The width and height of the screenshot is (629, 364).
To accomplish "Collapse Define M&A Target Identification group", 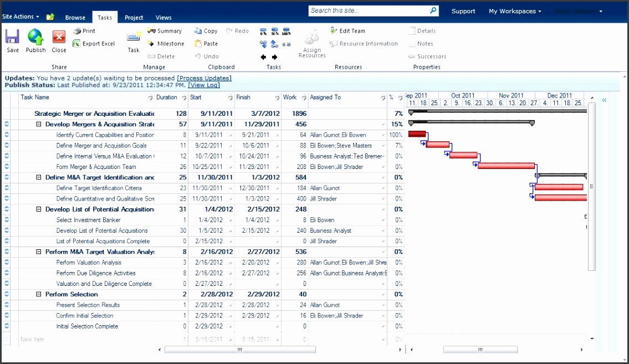I will click(38, 177).
